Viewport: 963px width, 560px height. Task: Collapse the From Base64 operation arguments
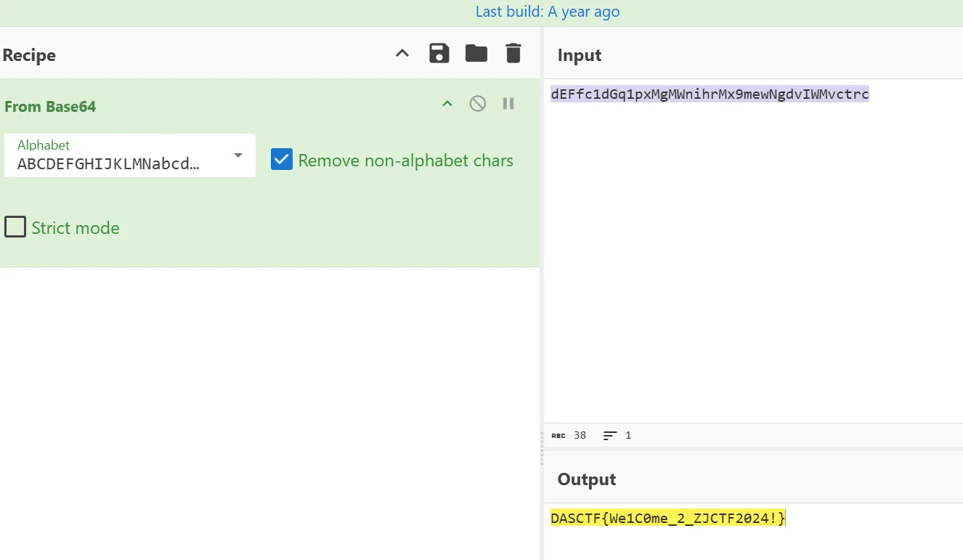[x=447, y=104]
